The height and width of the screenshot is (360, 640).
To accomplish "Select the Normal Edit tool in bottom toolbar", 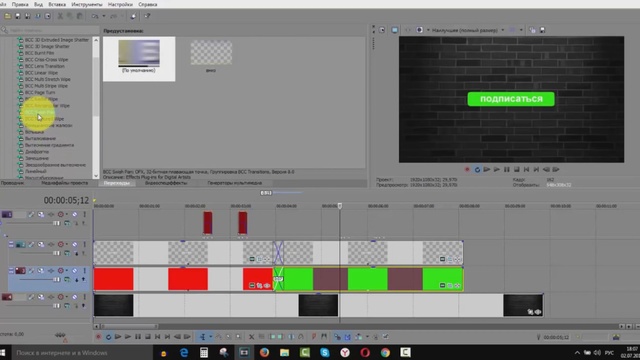I will click(202, 337).
